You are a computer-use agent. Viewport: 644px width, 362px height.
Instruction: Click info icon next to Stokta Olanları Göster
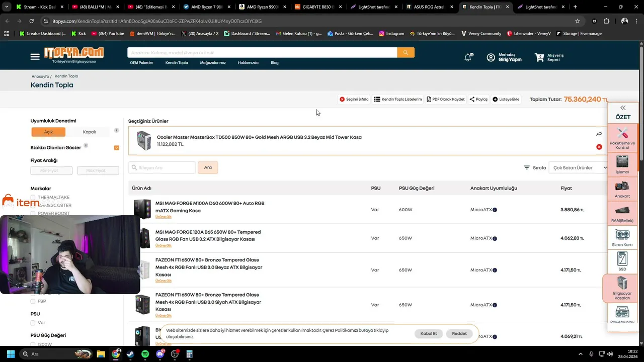click(x=86, y=146)
